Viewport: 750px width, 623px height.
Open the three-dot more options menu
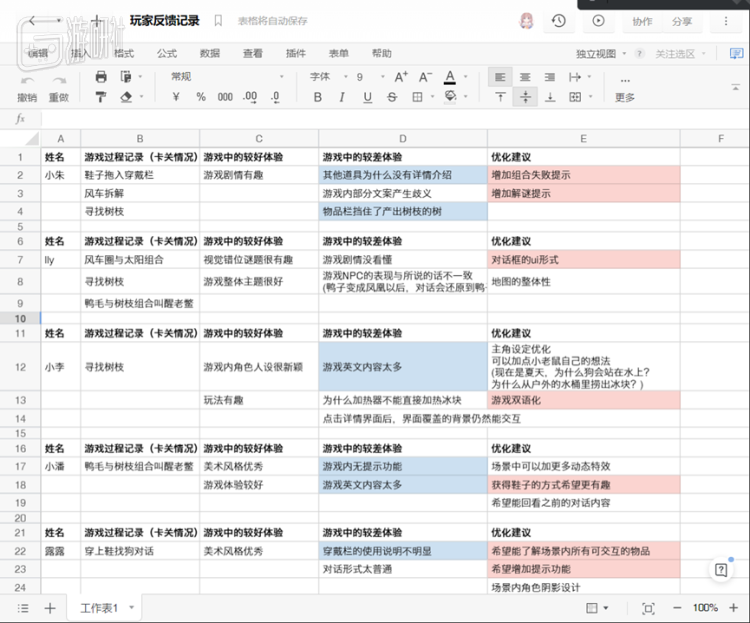tap(726, 21)
